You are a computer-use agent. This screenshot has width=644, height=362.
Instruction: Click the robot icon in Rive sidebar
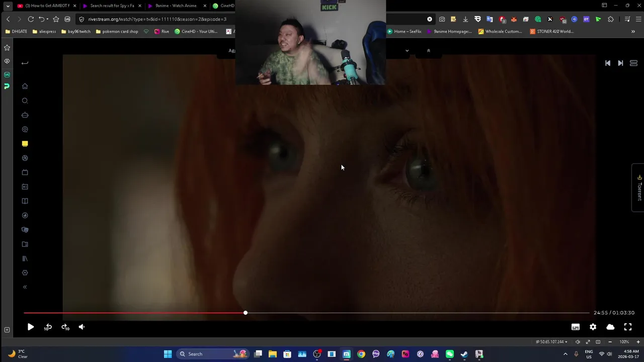pyautogui.click(x=25, y=115)
